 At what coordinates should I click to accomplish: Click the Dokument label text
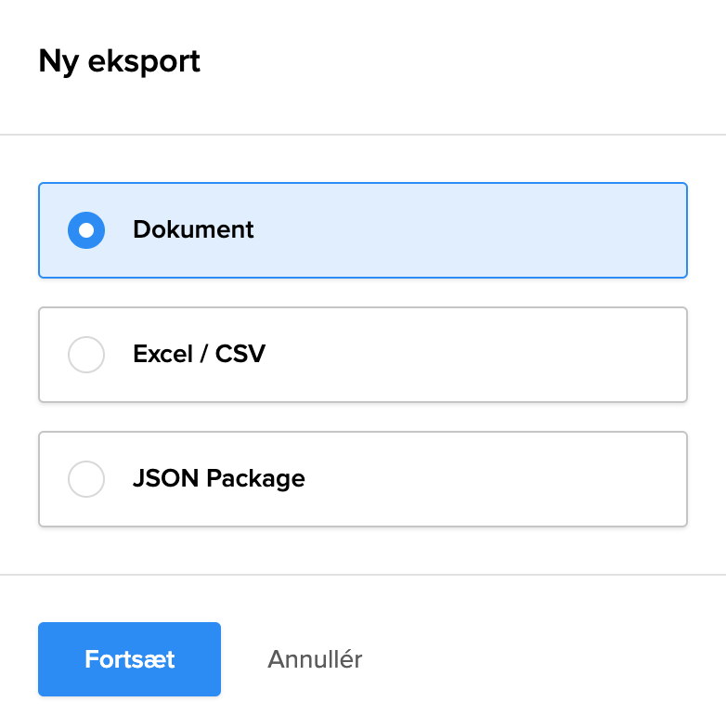click(x=193, y=230)
